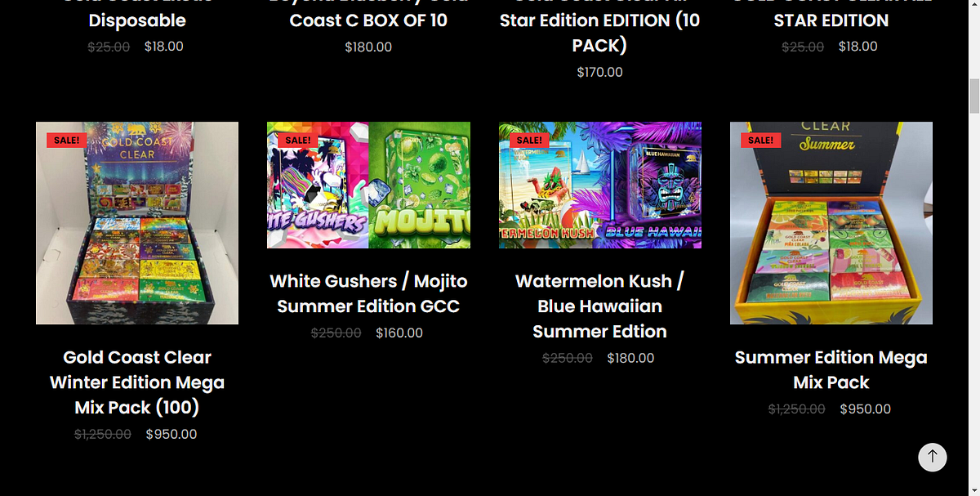
Task: Open Summer Edition Mega Mix Pack image
Action: pyautogui.click(x=831, y=223)
